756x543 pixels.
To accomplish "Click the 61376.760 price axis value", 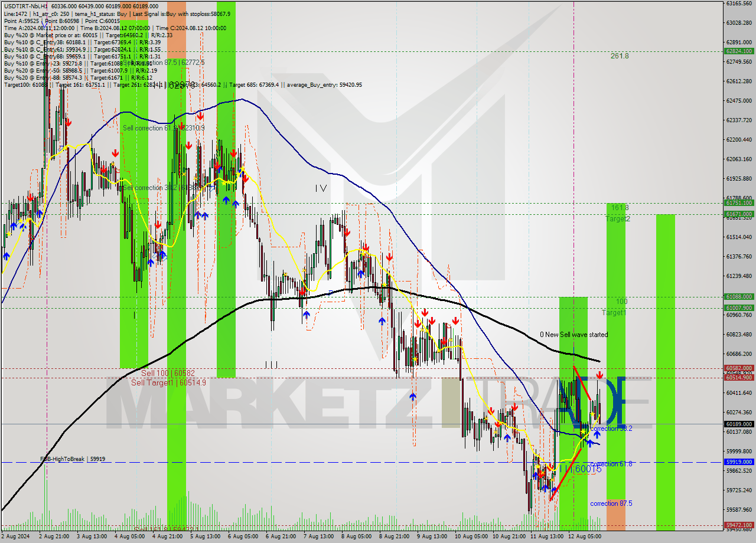I will (x=739, y=256).
